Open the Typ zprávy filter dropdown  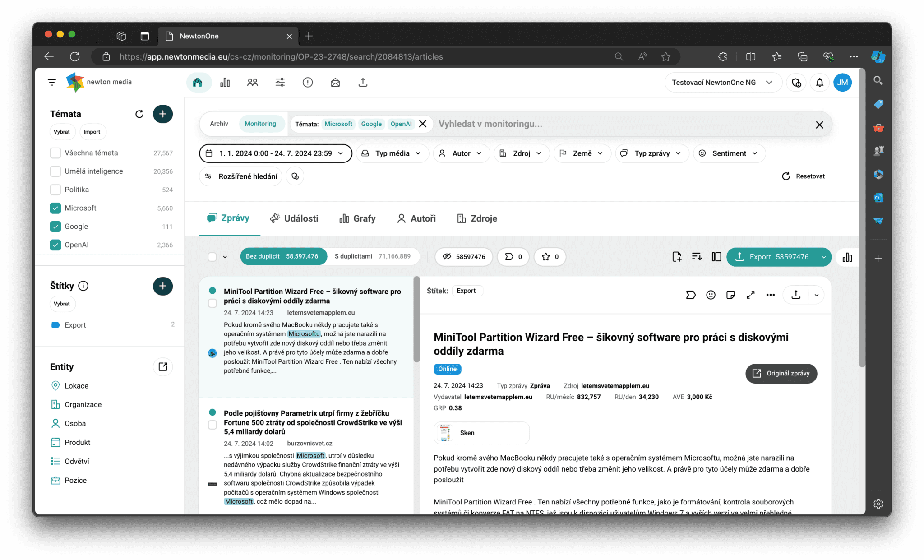652,153
